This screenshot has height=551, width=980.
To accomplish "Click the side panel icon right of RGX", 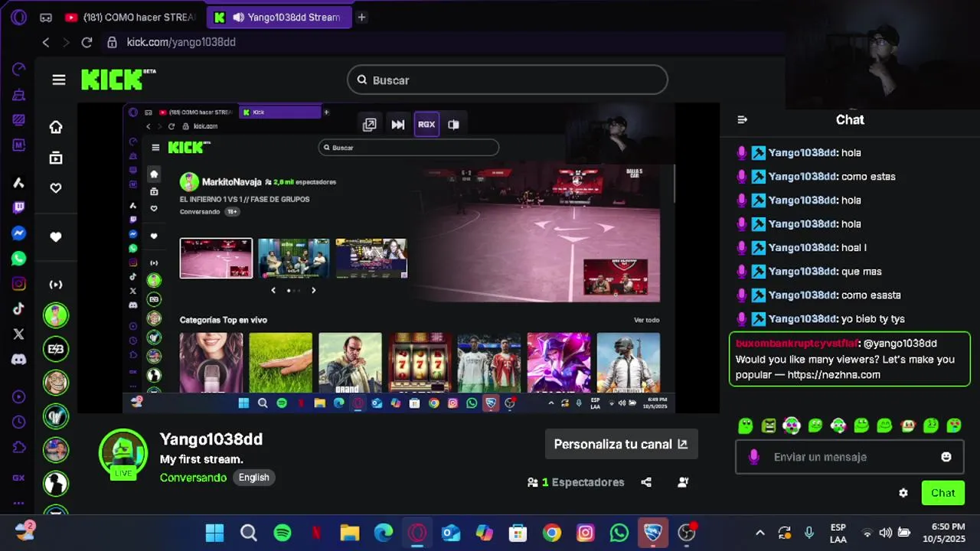I will [453, 124].
